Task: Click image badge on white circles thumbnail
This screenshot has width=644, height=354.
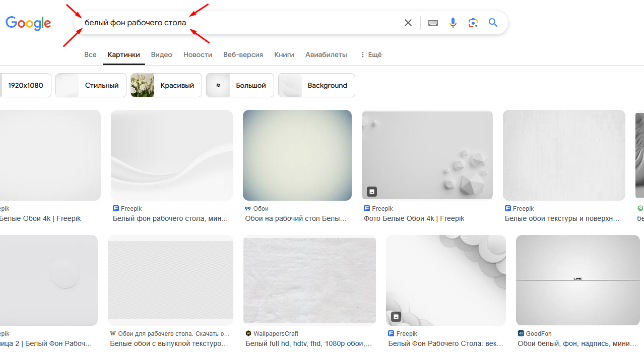Action: pyautogui.click(x=396, y=317)
